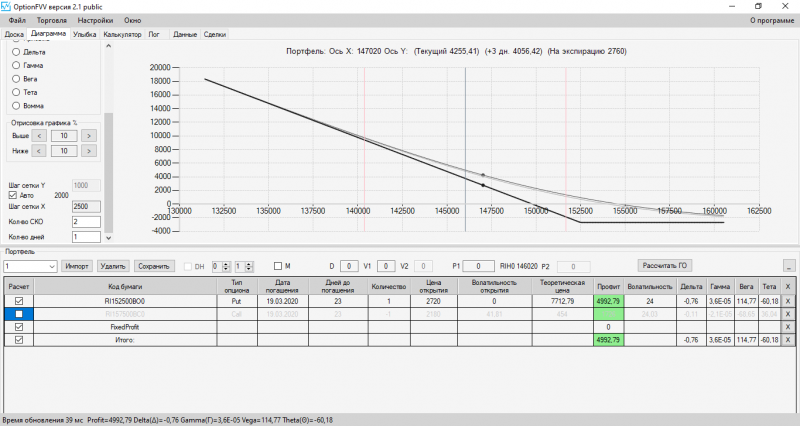This screenshot has height=426, width=800.
Task: Click the right arrow next to Ниже value
Action: coord(89,151)
